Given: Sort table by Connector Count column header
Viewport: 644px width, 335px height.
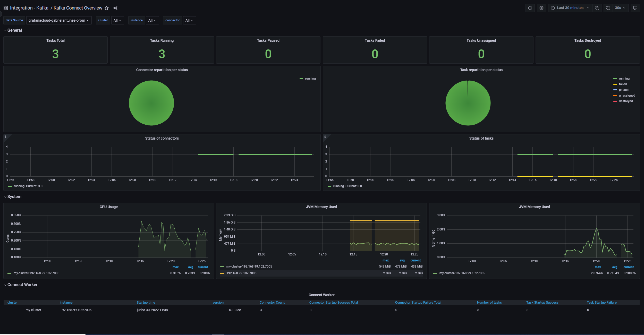Looking at the screenshot, I should tap(272, 302).
